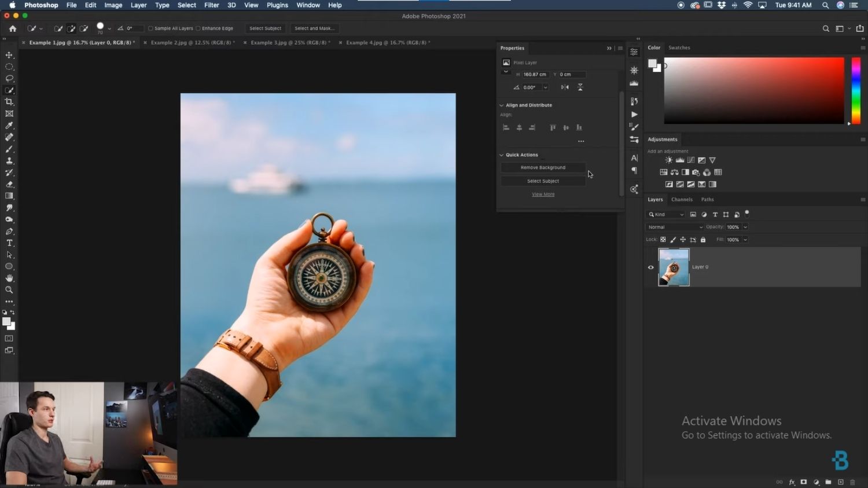Screen dimensions: 868x488
Task: Lock transparent pixels on Layer 0
Action: click(x=663, y=239)
